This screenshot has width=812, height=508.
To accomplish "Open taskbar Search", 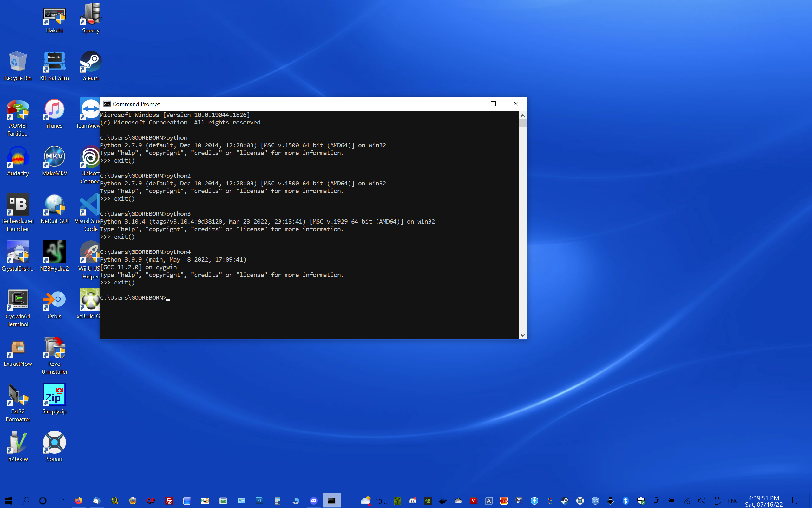I will click(x=25, y=501).
